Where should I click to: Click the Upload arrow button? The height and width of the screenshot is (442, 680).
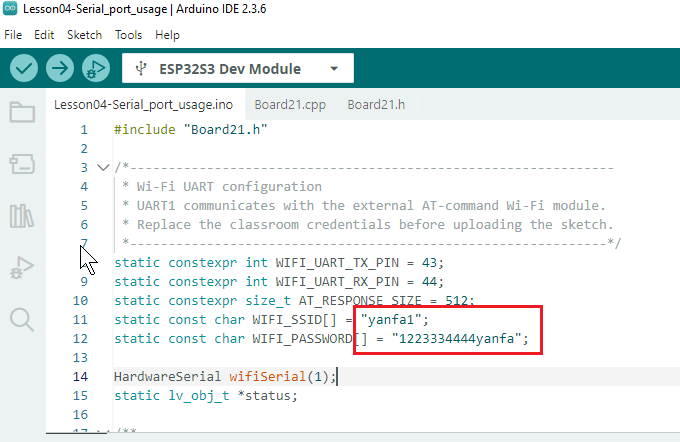(60, 68)
